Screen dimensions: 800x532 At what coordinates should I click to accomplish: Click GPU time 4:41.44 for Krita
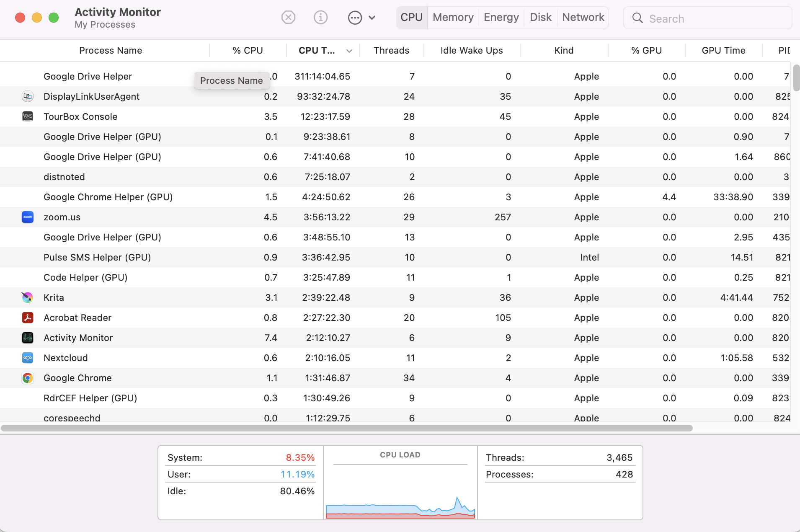pyautogui.click(x=736, y=297)
